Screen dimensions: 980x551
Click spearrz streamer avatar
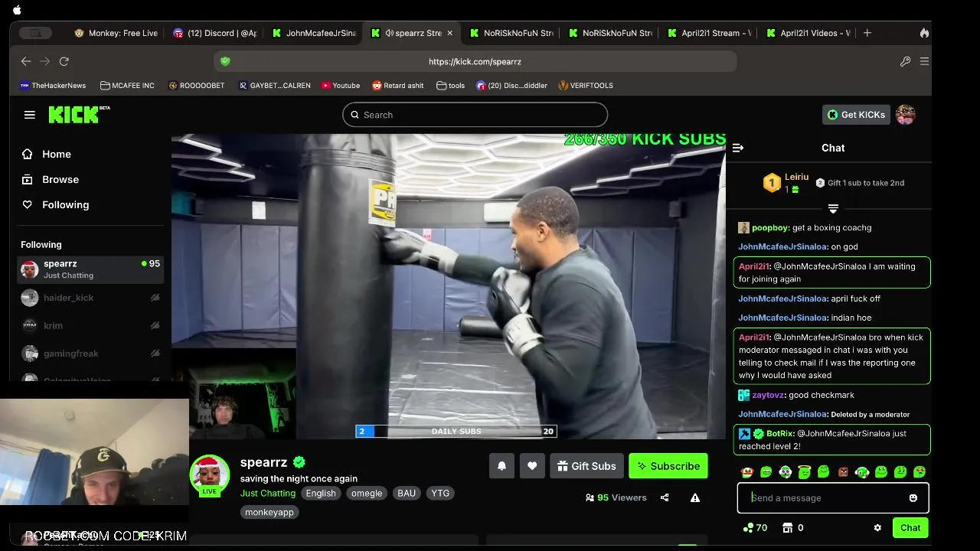click(210, 475)
